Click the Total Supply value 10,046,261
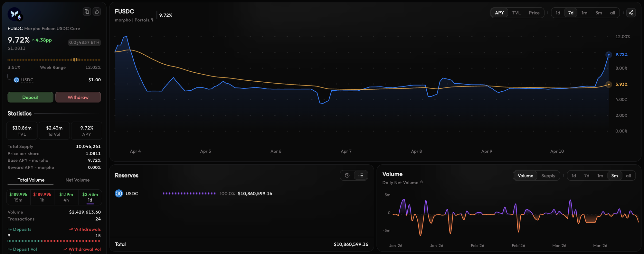The height and width of the screenshot is (254, 644). (88, 147)
